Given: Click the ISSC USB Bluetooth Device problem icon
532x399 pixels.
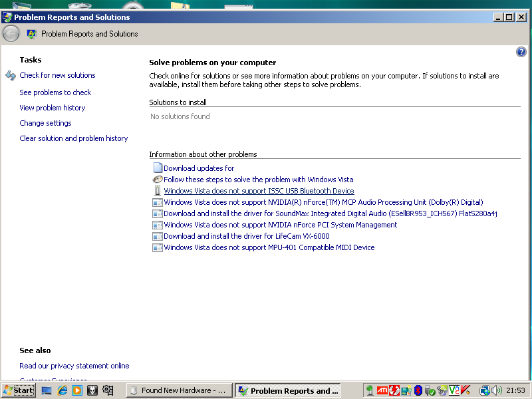Looking at the screenshot, I should point(158,190).
